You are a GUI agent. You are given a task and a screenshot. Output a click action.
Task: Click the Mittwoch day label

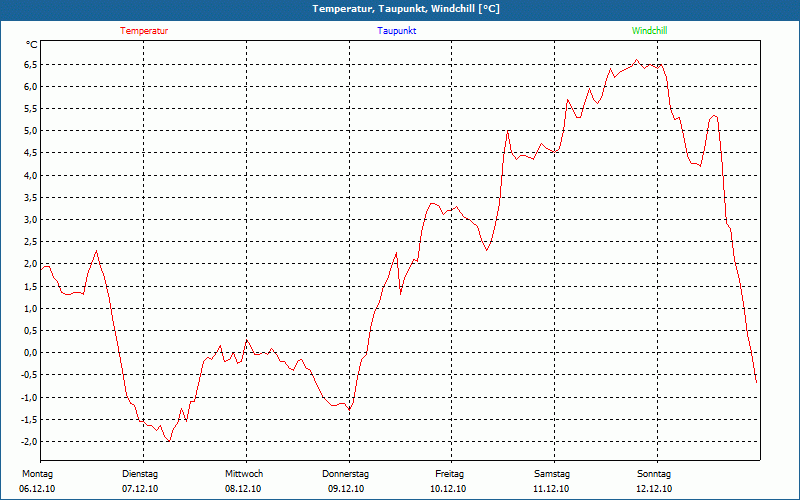pyautogui.click(x=244, y=474)
